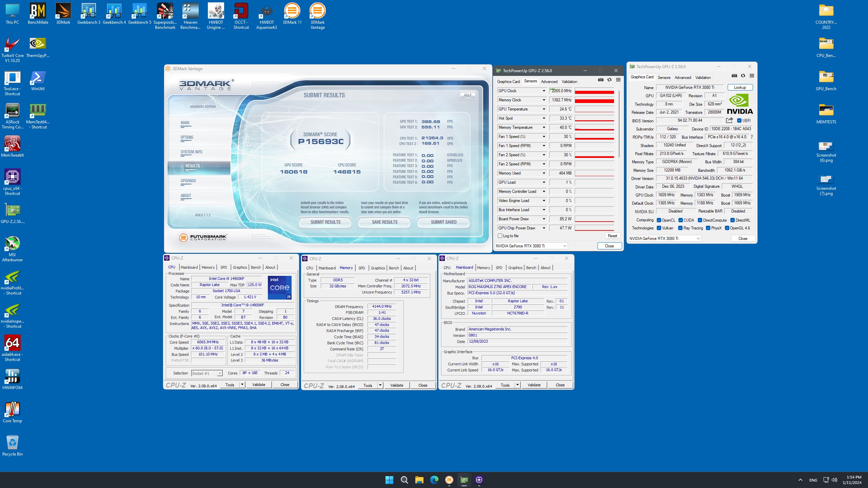Open the BenchMate desktop shortcut
The height and width of the screenshot is (488, 868).
(38, 14)
